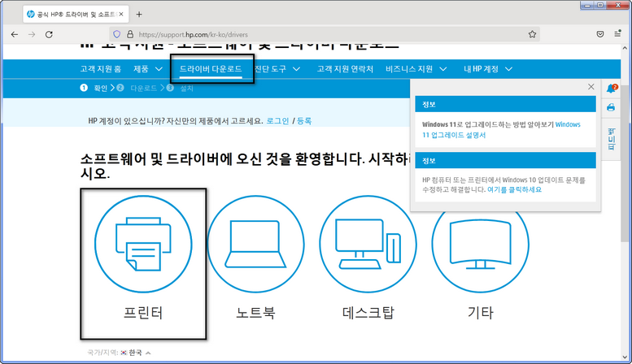The width and height of the screenshot is (632, 364).
Task: Open the Firefox application menu icon
Action: tap(617, 34)
